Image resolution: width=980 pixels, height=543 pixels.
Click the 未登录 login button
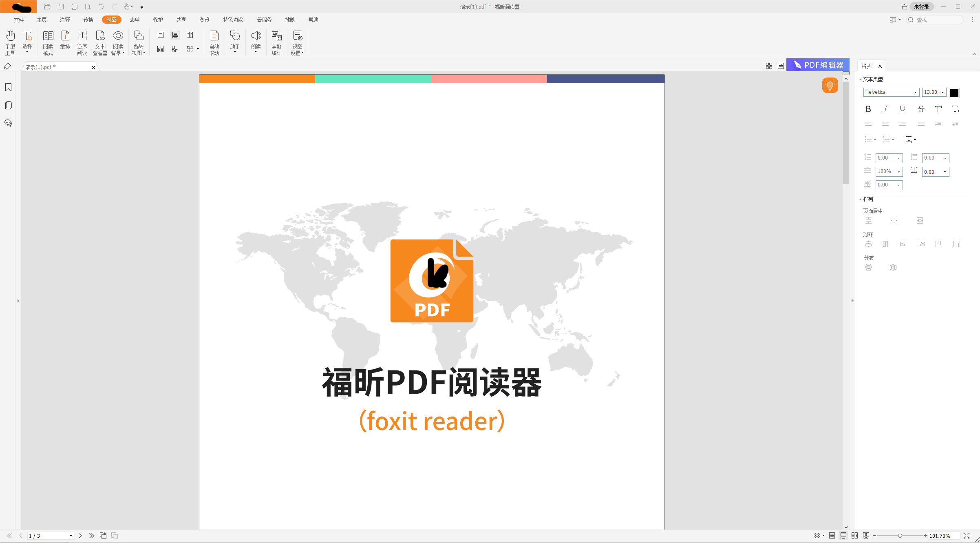[x=921, y=7]
